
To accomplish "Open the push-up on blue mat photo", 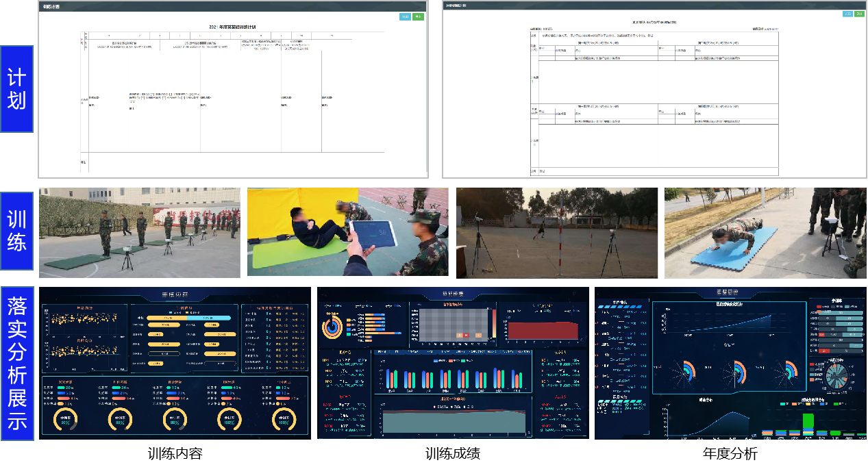I will click(765, 232).
